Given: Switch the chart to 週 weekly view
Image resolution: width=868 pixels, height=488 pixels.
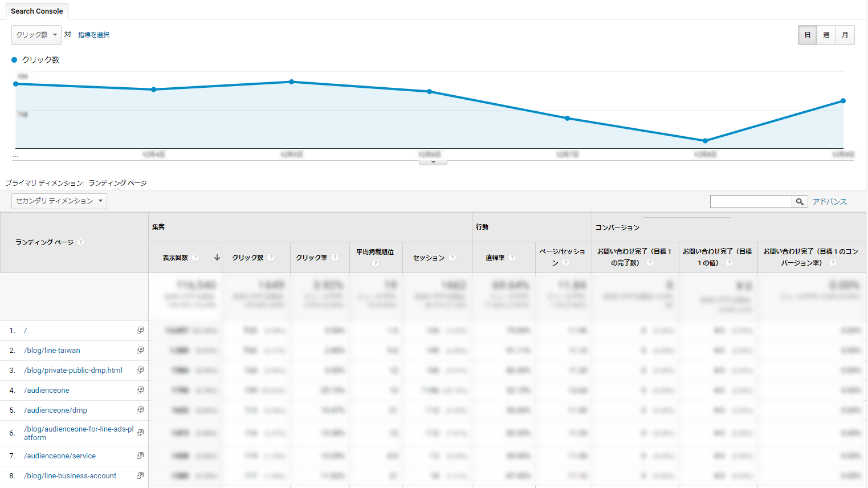Looking at the screenshot, I should (x=826, y=35).
